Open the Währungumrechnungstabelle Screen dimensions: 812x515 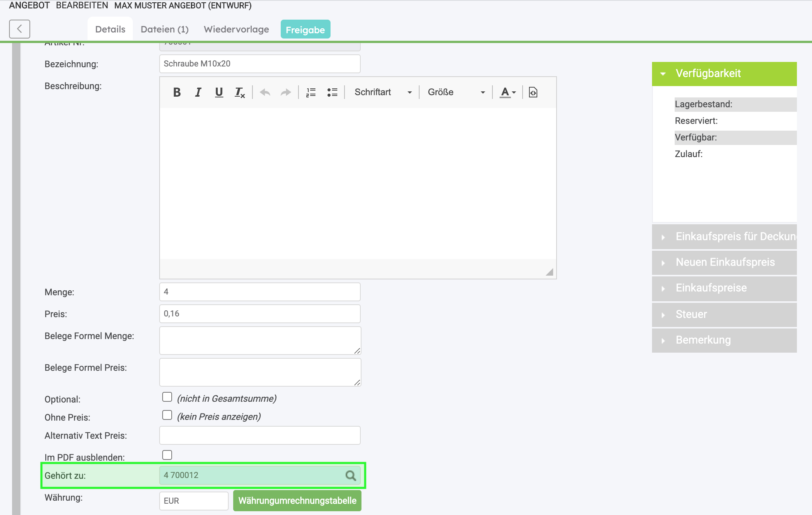(297, 501)
